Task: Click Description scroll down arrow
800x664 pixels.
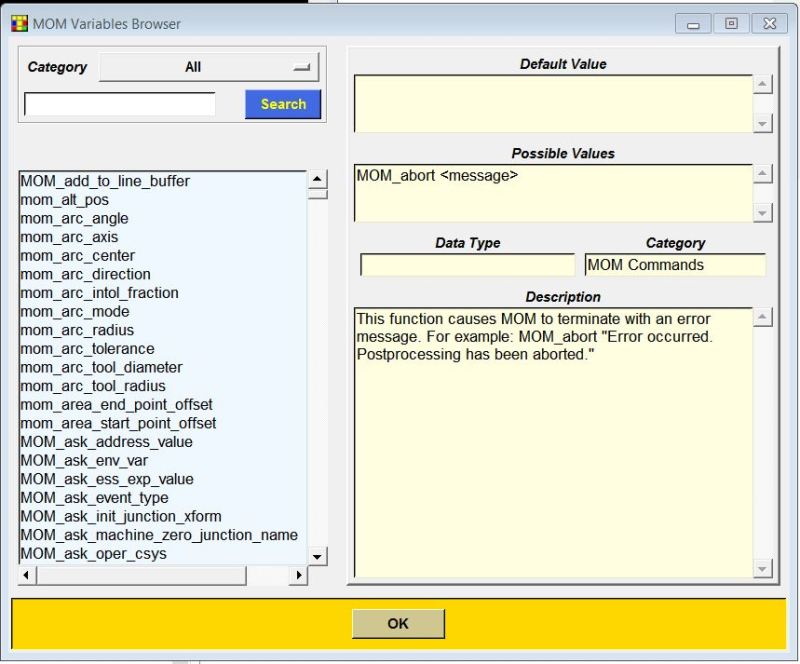Action: click(762, 569)
